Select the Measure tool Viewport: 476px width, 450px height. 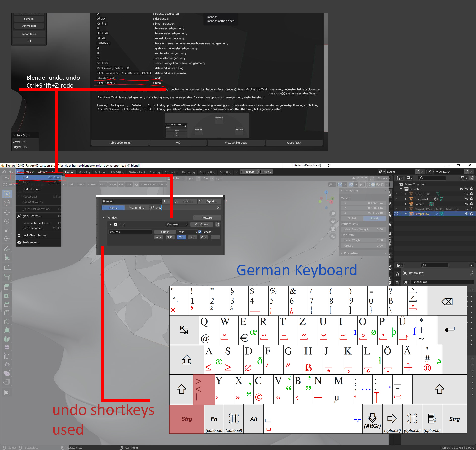tap(7, 257)
